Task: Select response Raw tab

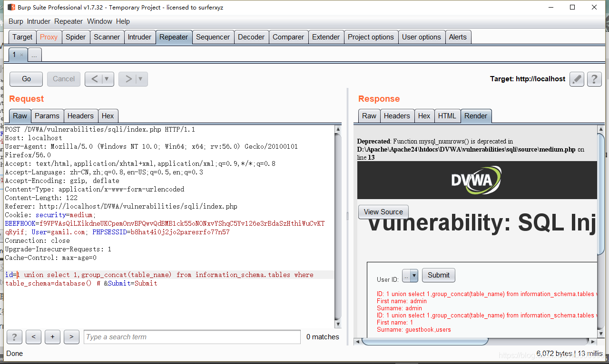Action: click(369, 116)
